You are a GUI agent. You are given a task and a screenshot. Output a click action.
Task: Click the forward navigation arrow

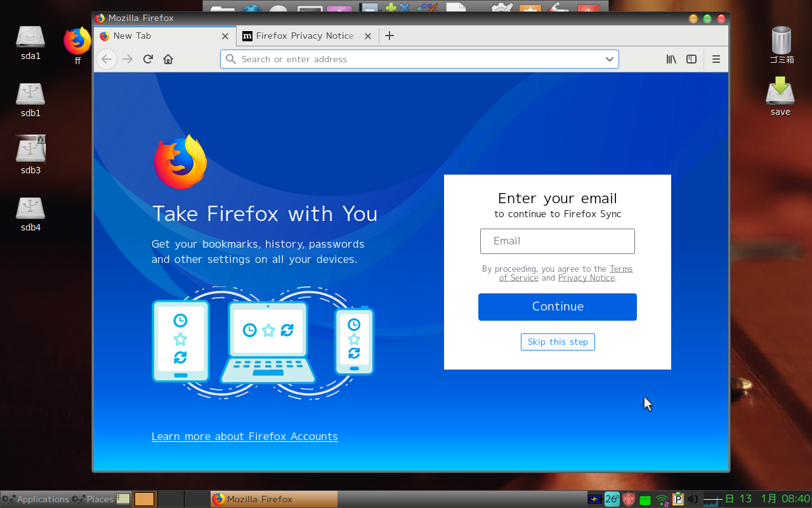[128, 59]
